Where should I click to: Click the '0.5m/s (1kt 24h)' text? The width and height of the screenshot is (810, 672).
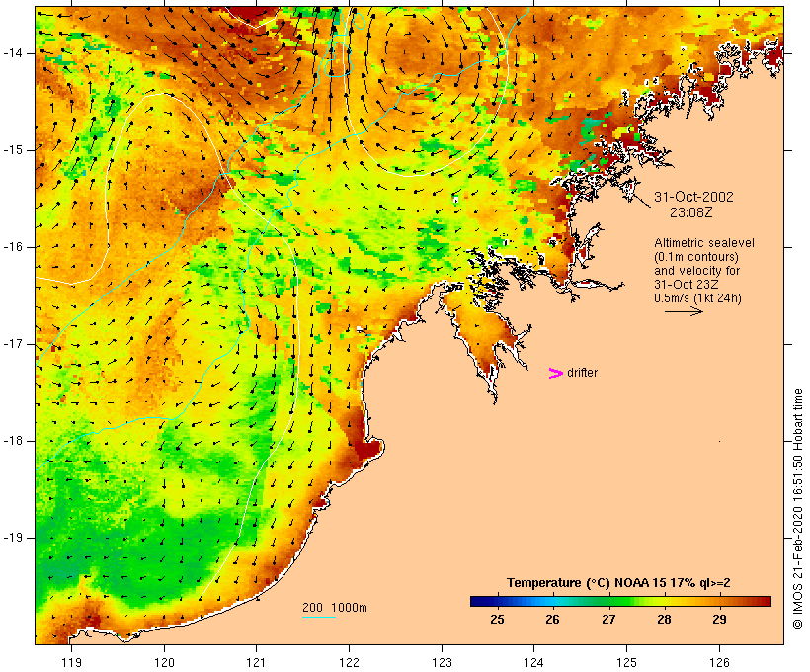coord(698,298)
